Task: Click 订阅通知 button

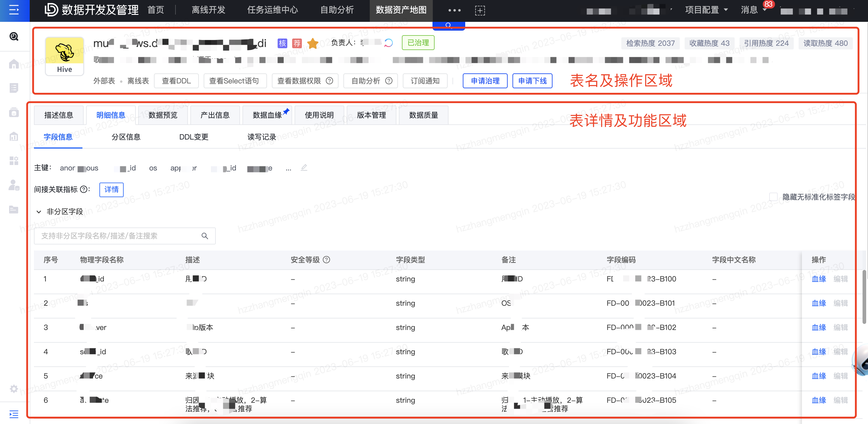Action: pos(425,81)
